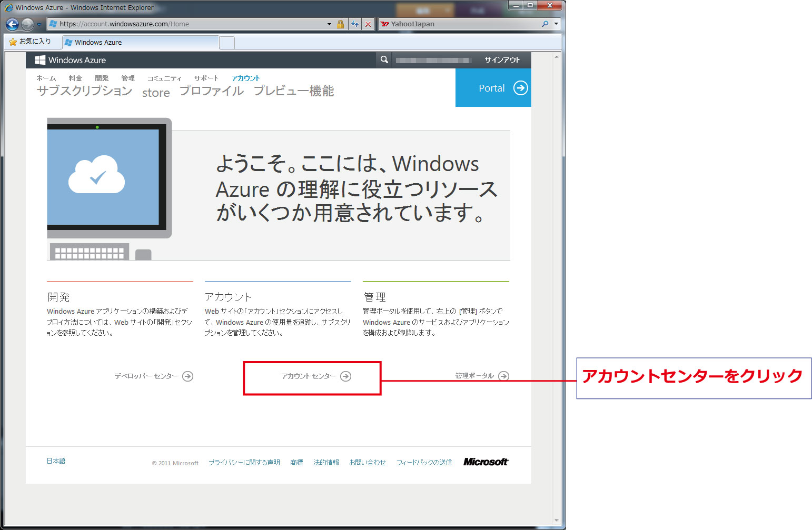Screen dimensions: 812x530
Task: Click the Internet Explorer title bar icon
Action: (x=9, y=7)
